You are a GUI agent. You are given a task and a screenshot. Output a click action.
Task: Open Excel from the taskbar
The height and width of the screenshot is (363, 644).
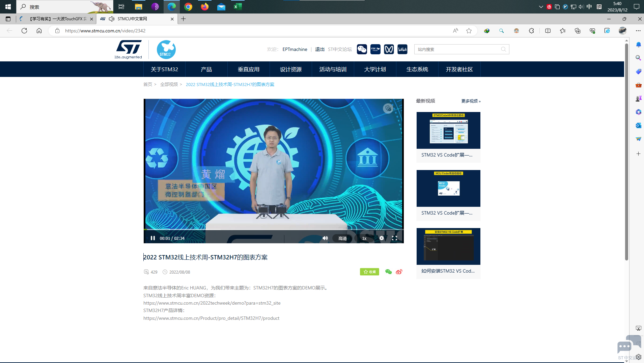(x=237, y=7)
